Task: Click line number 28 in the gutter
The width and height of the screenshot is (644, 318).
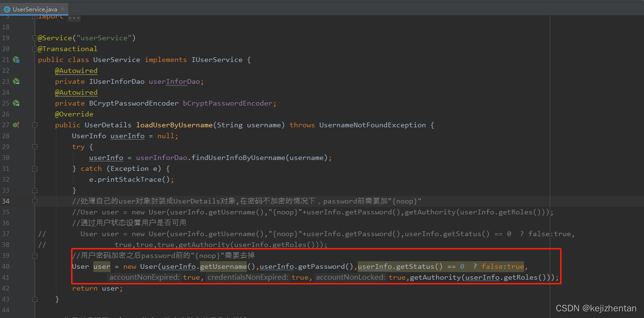Action: pos(5,136)
